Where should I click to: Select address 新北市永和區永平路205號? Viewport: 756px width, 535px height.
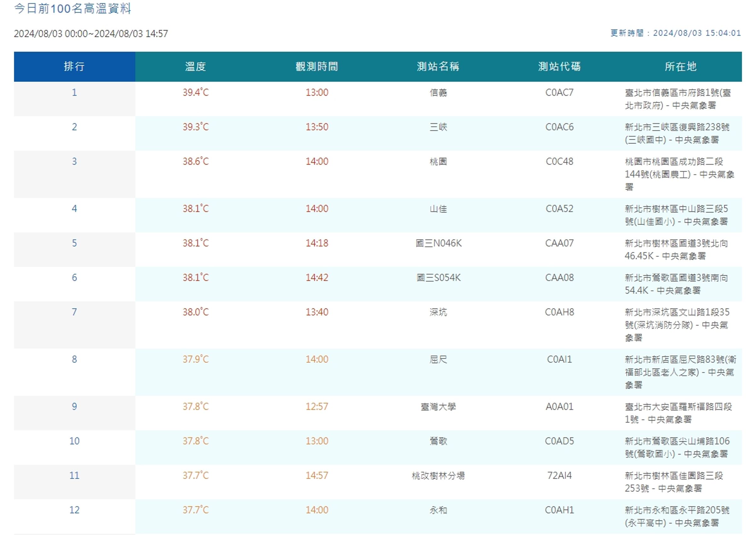coord(677,510)
